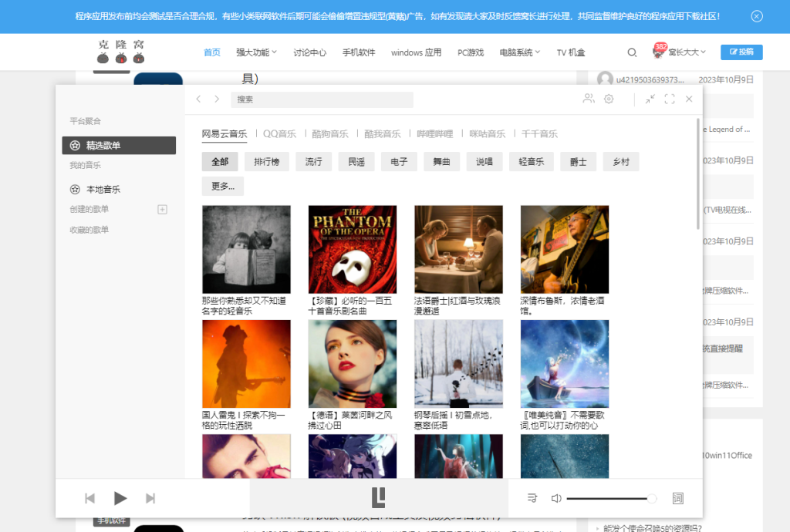This screenshot has width=790, height=532.
Task: Open the Phantom of the Opera playlist cover
Action: tap(352, 249)
